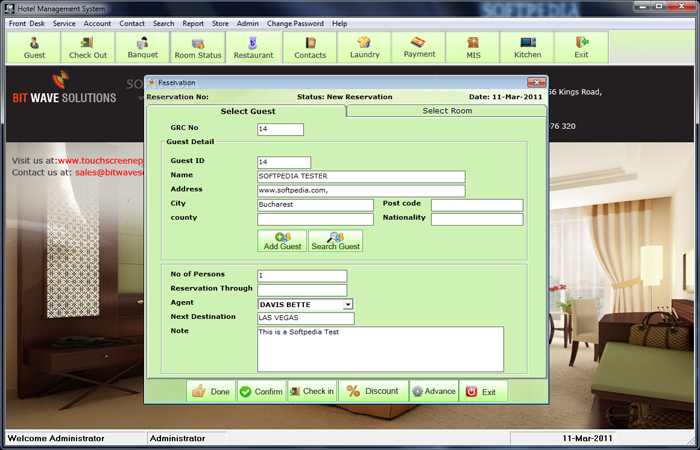Click the Note text area

[380, 348]
